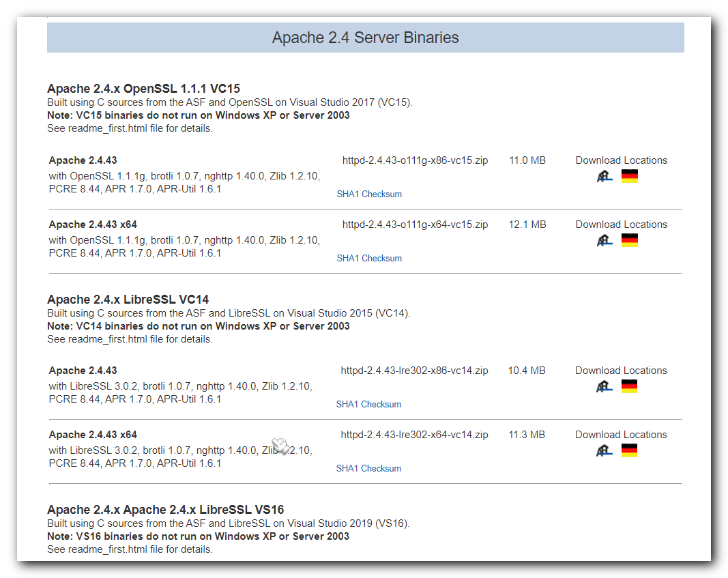This screenshot has height=578, width=728.
Task: Open SHA1 Checksum for httpd-2.4.43-o111g-x86-vc15.zip
Action: pos(369,194)
